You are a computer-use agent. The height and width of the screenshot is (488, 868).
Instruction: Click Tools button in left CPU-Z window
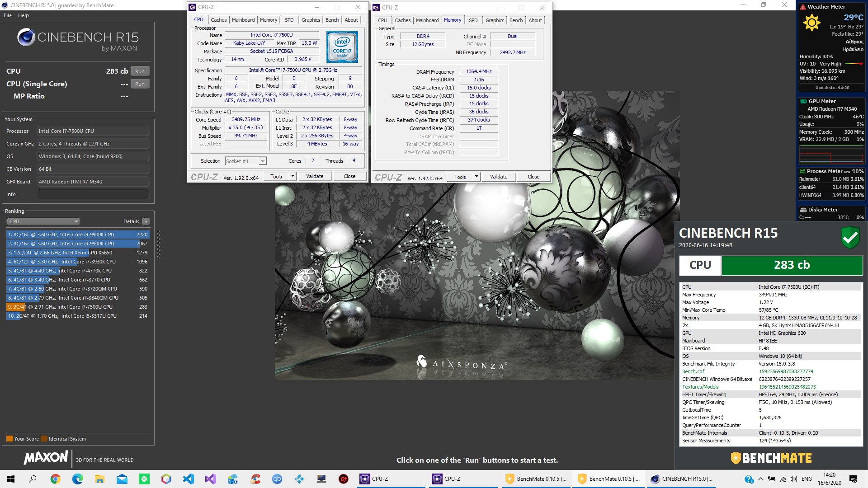coord(276,176)
